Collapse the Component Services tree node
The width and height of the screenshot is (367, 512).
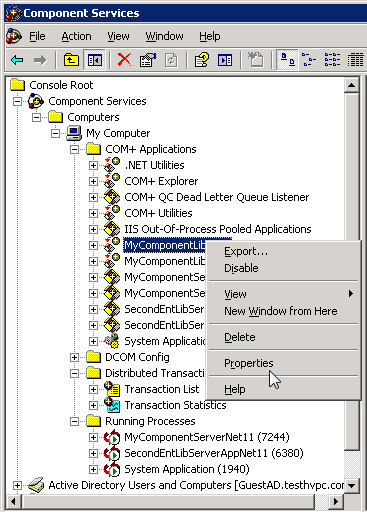tap(17, 101)
